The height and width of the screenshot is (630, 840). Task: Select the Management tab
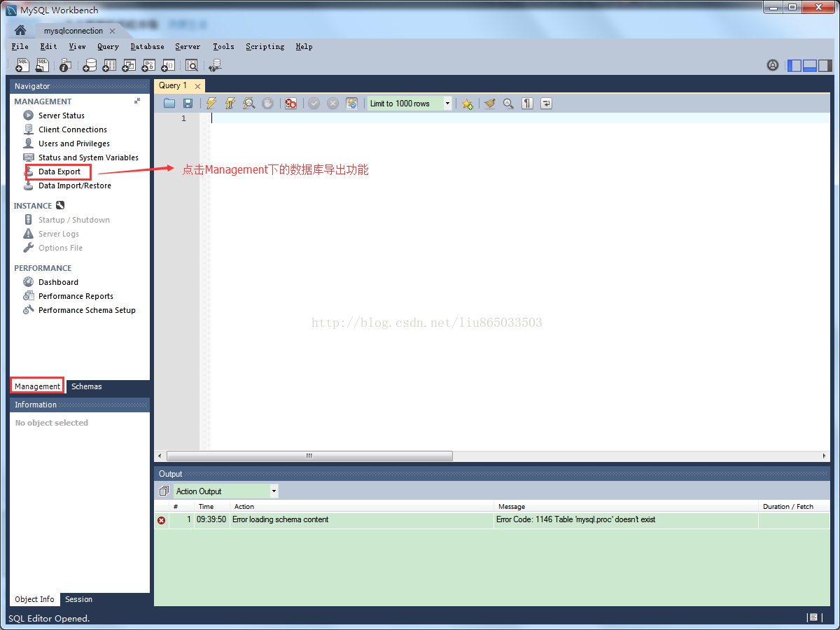[x=37, y=386]
